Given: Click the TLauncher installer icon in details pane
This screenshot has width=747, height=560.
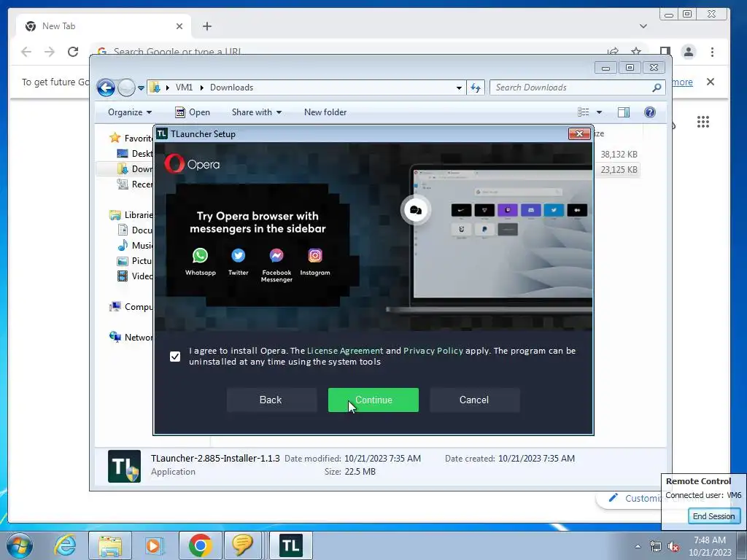Looking at the screenshot, I should tap(124, 466).
